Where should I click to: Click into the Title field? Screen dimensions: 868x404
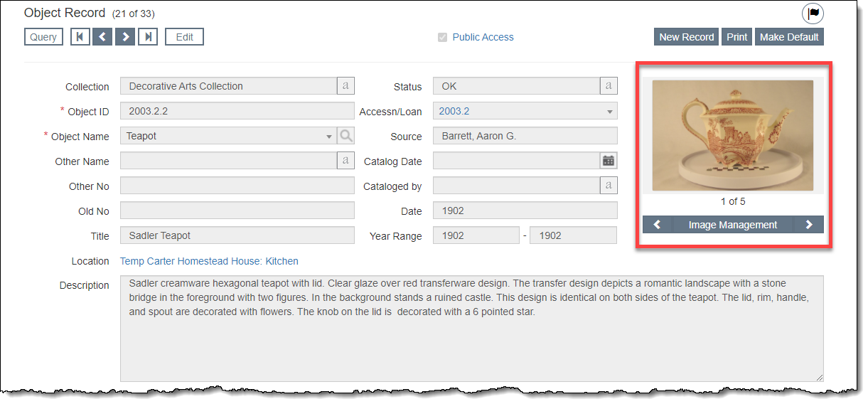click(237, 235)
